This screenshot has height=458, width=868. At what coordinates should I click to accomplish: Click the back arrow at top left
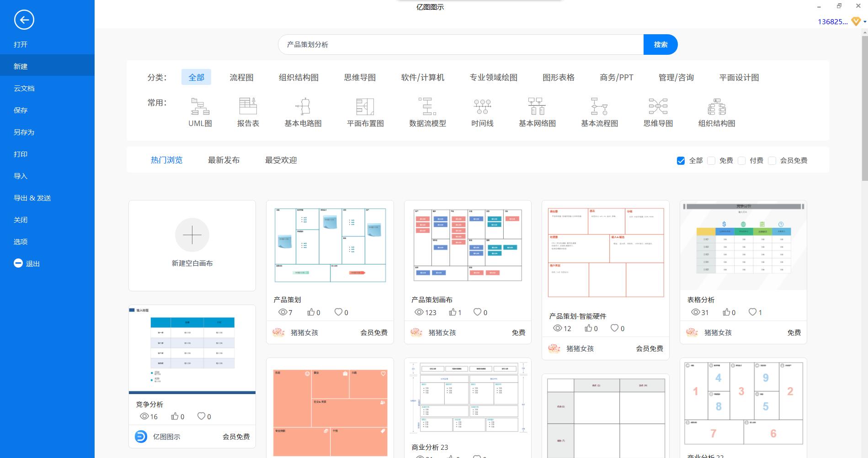(24, 20)
